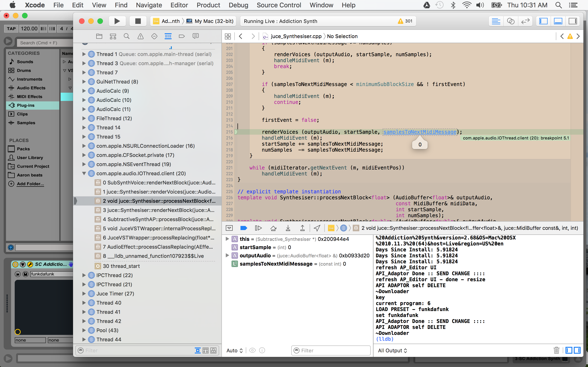Click the Step Out debug icon
The image size is (588, 367).
click(302, 228)
